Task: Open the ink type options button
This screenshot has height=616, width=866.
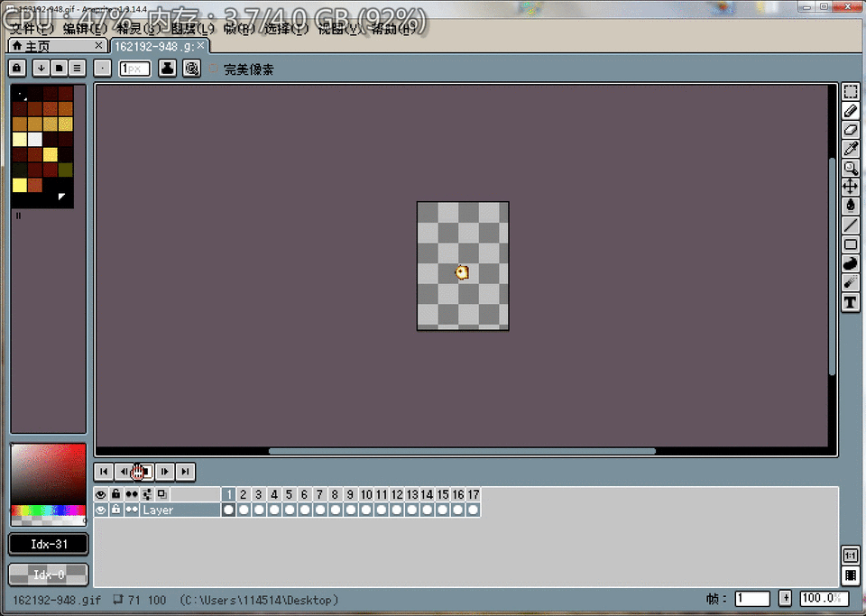Action: pyautogui.click(x=168, y=69)
